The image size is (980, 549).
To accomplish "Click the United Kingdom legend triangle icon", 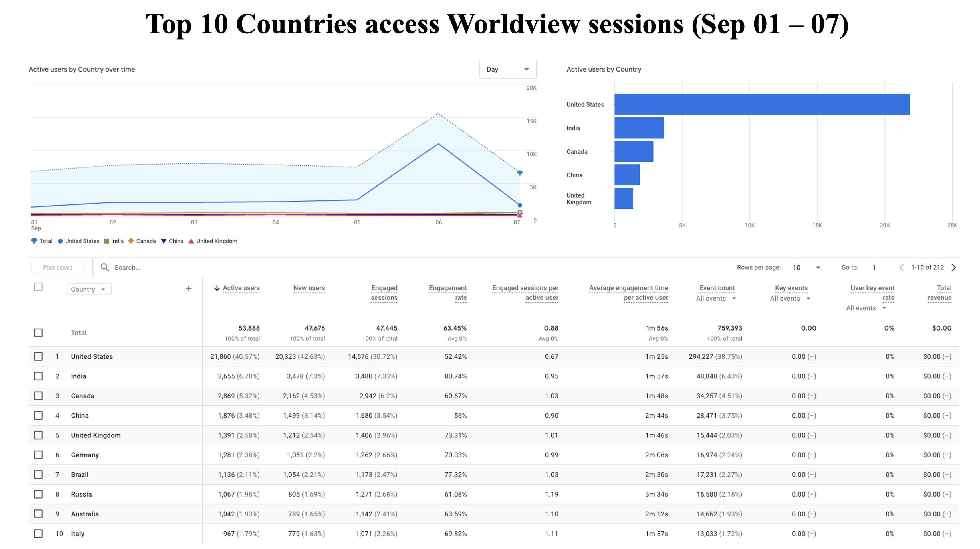I will click(x=191, y=241).
